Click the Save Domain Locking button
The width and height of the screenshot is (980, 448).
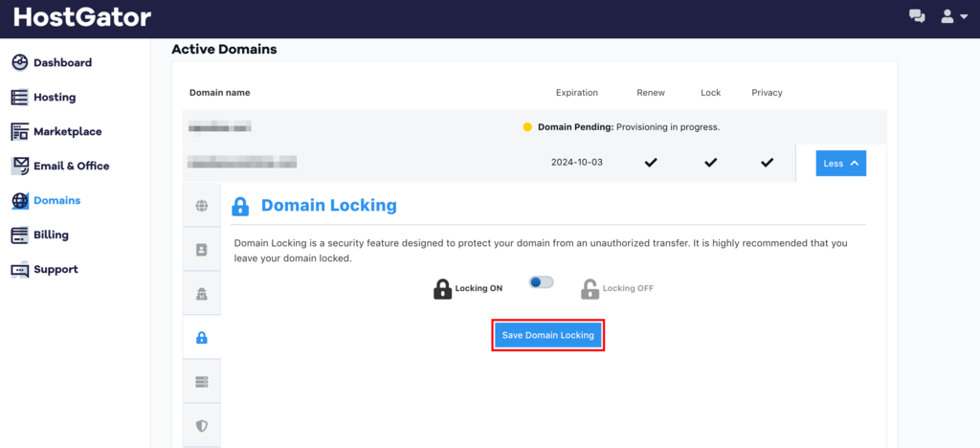coord(547,335)
